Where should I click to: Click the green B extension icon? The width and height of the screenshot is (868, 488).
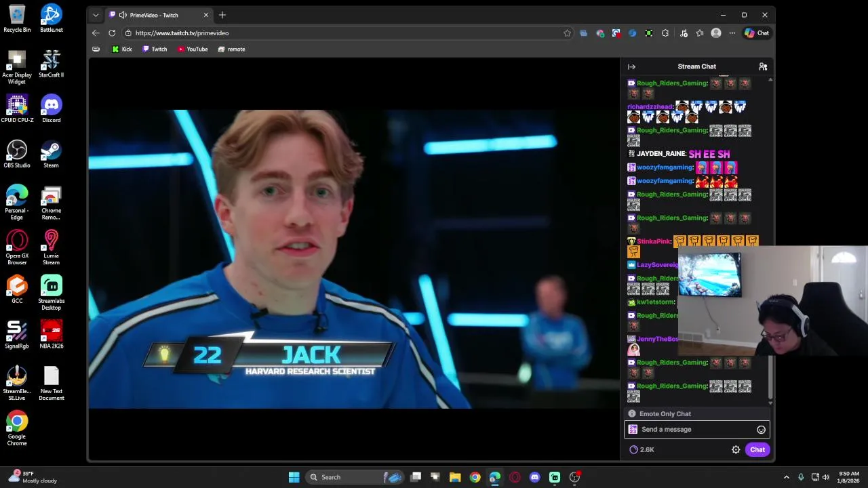tap(649, 33)
